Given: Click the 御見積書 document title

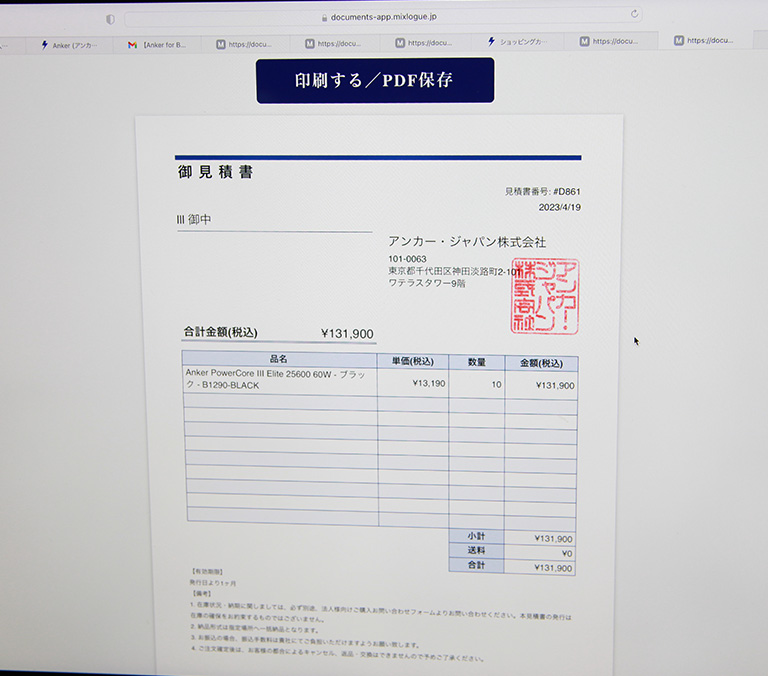Looking at the screenshot, I should click(x=215, y=172).
